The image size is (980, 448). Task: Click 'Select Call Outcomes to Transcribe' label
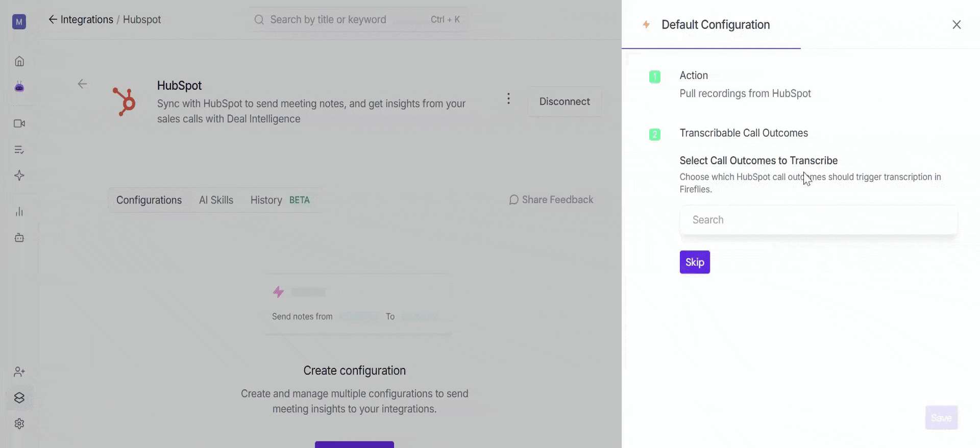(758, 161)
